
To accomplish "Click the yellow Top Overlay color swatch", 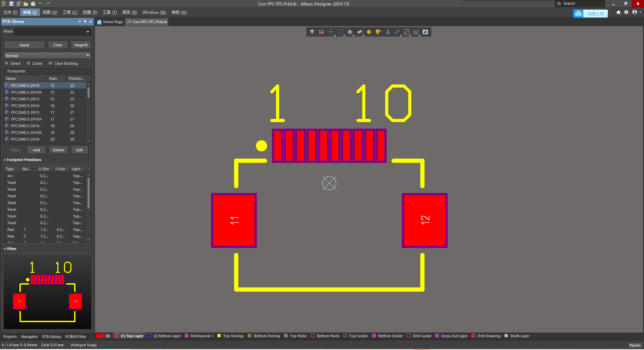I will coord(219,336).
